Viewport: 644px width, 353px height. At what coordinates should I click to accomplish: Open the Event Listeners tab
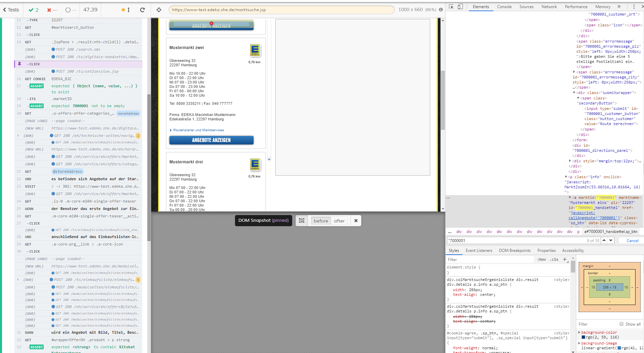click(x=479, y=251)
